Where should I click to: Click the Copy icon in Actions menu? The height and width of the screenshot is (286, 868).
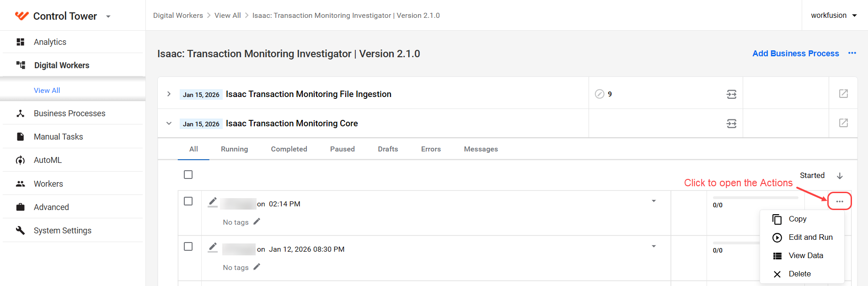coord(777,219)
